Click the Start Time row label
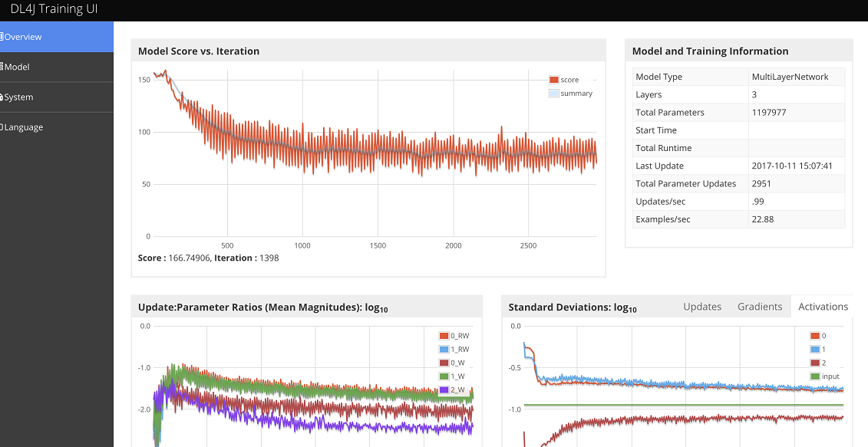Image resolution: width=868 pixels, height=447 pixels. (656, 130)
